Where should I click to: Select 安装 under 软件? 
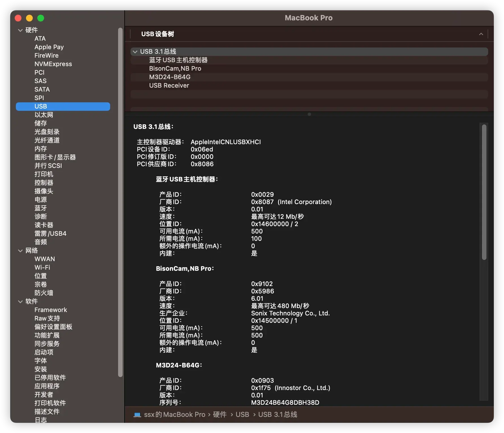point(41,369)
